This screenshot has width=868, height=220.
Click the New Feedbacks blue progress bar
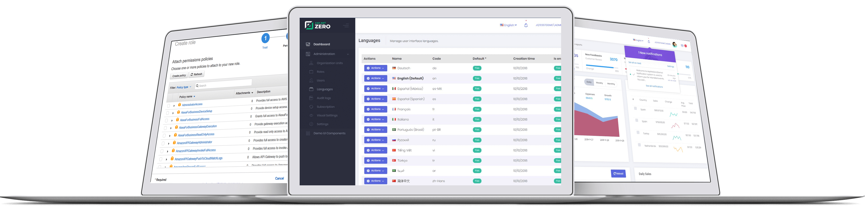tap(600, 66)
